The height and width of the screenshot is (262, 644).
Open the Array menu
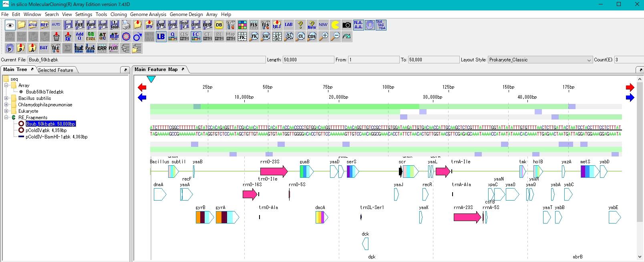click(x=212, y=14)
